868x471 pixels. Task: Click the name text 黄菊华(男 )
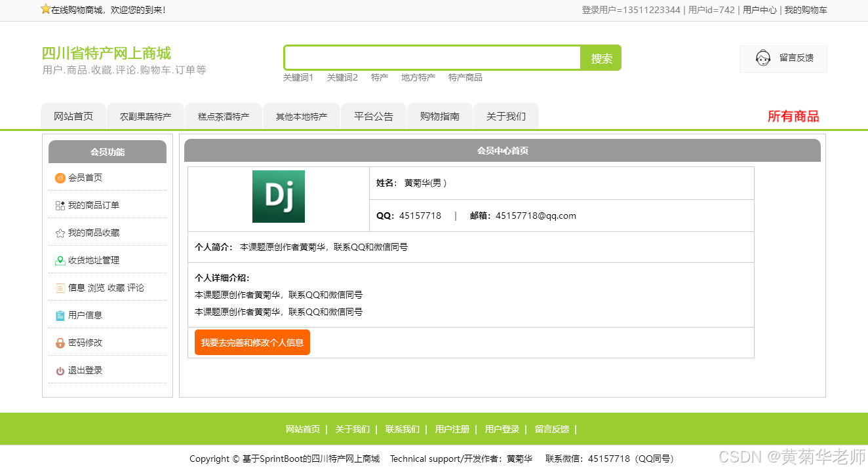coord(425,183)
